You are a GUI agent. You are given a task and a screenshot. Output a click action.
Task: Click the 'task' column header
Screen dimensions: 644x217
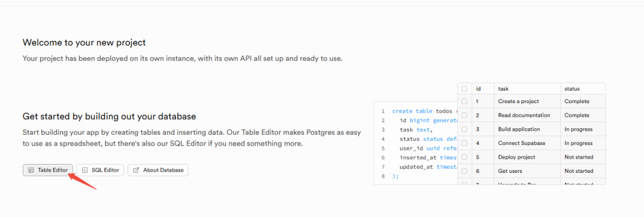click(527, 89)
